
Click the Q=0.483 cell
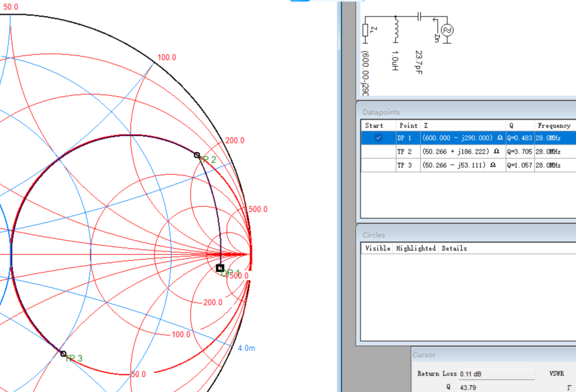click(520, 138)
